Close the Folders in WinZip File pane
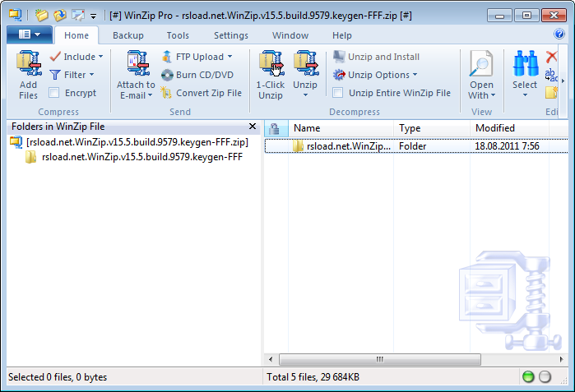The height and width of the screenshot is (392, 575). click(x=253, y=127)
